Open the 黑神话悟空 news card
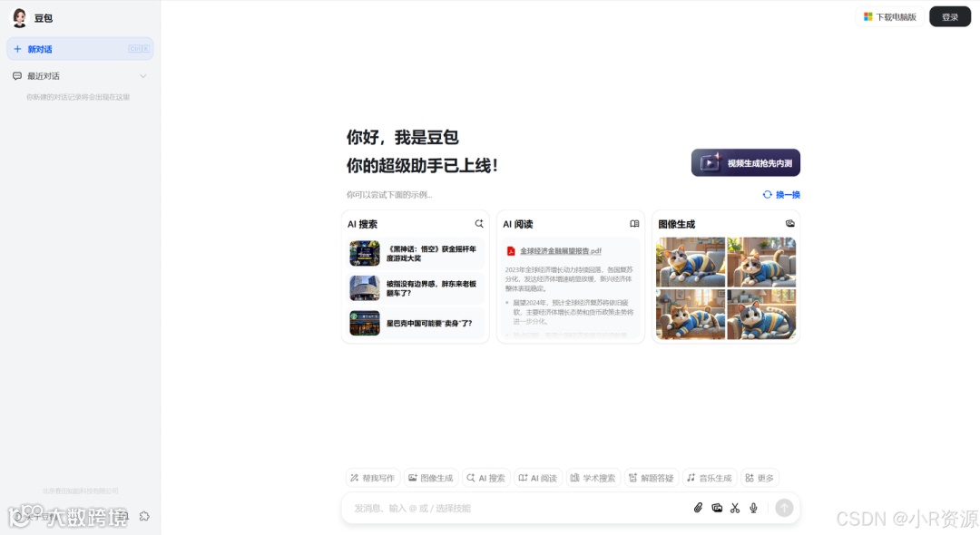The height and width of the screenshot is (535, 980). [415, 254]
